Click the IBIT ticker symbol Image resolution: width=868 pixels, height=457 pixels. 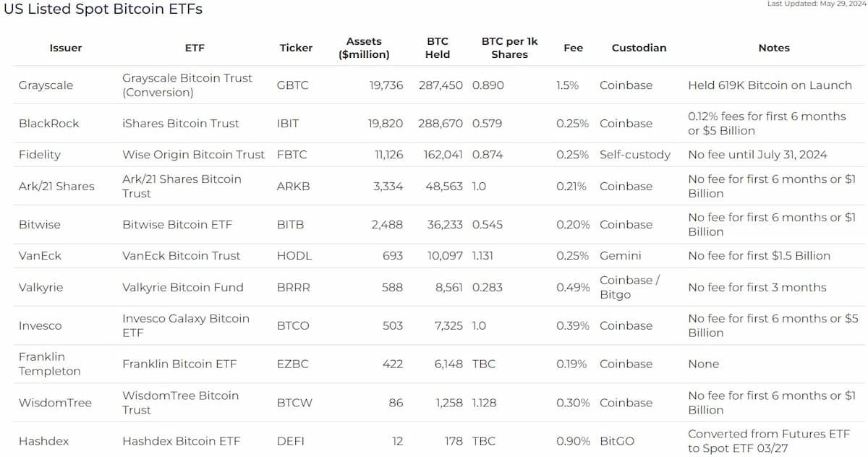(x=289, y=124)
